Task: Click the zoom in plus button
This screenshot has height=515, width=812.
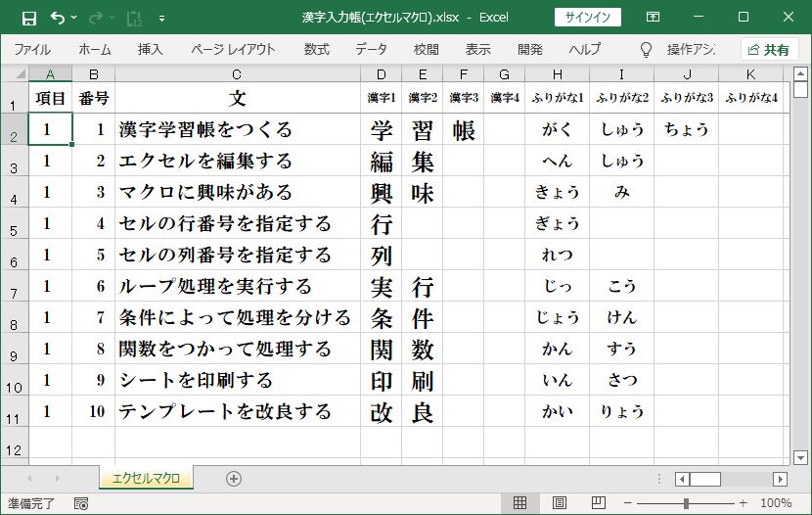Action: (x=744, y=503)
